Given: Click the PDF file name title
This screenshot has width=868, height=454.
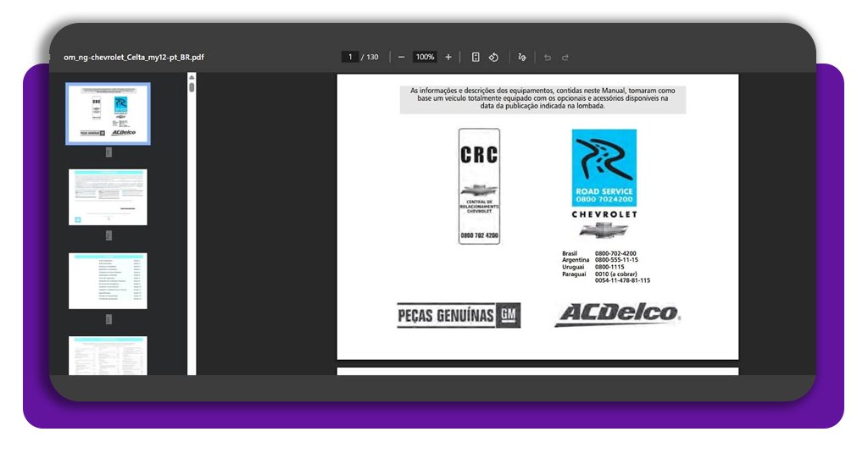Looking at the screenshot, I should (x=134, y=58).
